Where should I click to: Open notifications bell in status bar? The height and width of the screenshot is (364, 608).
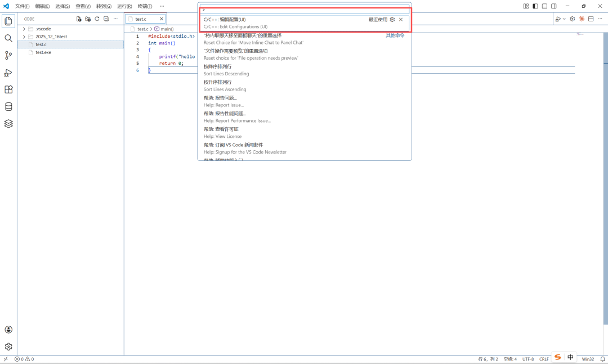(602, 359)
